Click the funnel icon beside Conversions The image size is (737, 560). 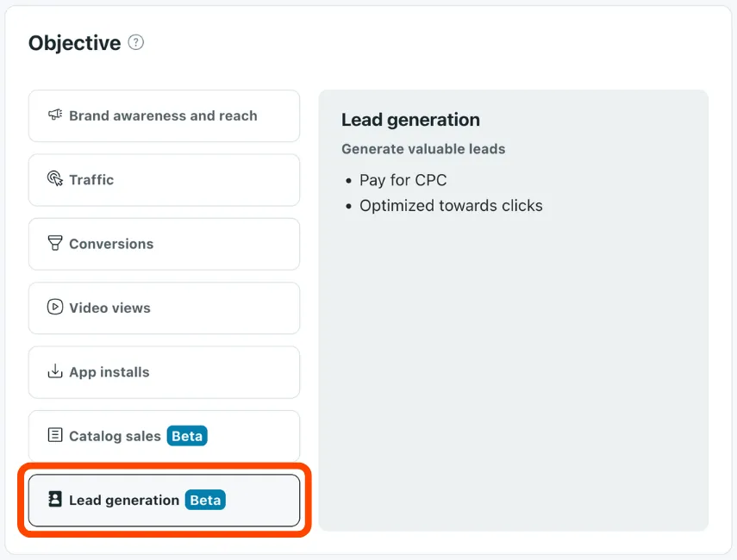[55, 243]
